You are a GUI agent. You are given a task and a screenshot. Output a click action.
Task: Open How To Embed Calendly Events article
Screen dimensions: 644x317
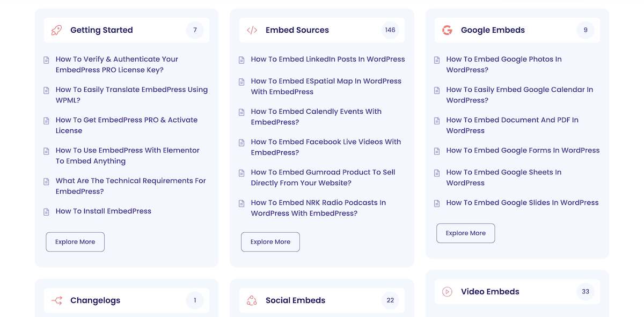coord(316,117)
